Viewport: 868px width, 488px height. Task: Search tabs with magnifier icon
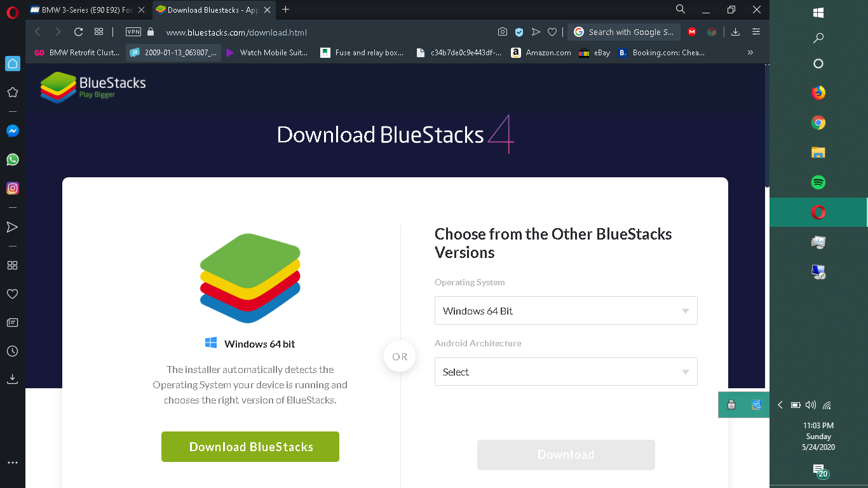coord(681,9)
